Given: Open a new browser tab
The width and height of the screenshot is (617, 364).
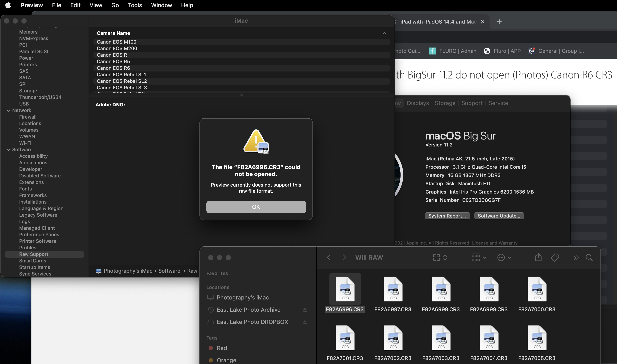Looking at the screenshot, I should pos(499,22).
